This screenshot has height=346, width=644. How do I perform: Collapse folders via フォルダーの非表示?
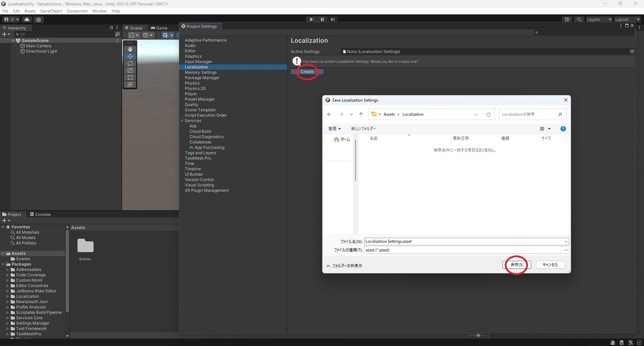pyautogui.click(x=344, y=266)
